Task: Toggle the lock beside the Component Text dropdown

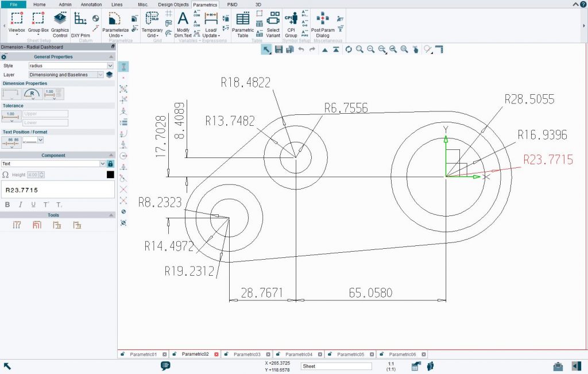Action: [x=111, y=163]
